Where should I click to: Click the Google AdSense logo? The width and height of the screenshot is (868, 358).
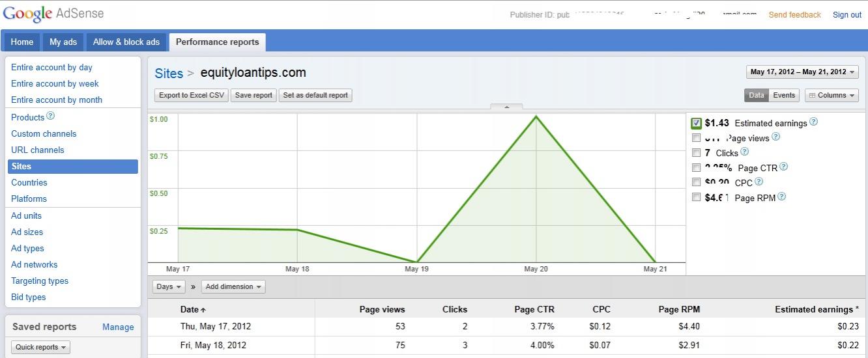[53, 14]
